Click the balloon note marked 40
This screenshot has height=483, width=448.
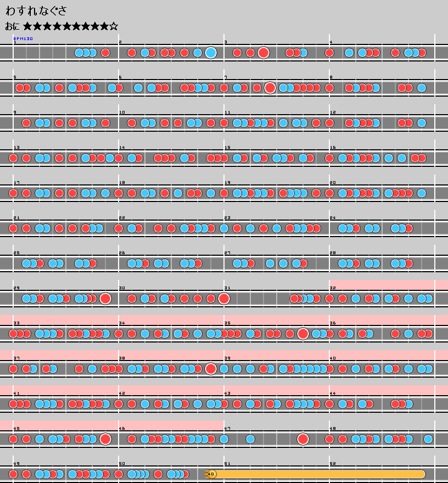tap(211, 474)
